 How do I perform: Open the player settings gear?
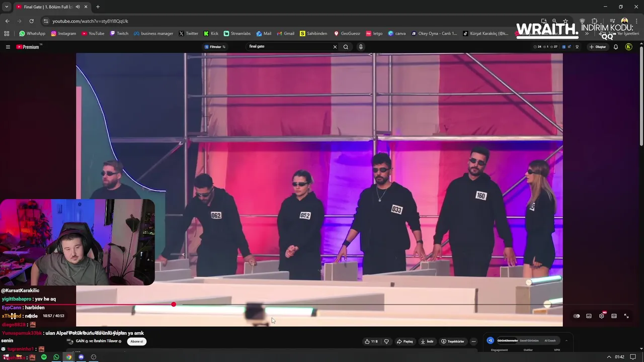point(601,316)
